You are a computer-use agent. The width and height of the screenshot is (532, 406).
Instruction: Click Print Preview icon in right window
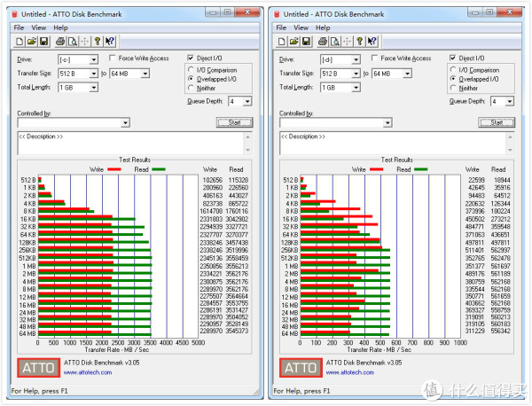[334, 42]
